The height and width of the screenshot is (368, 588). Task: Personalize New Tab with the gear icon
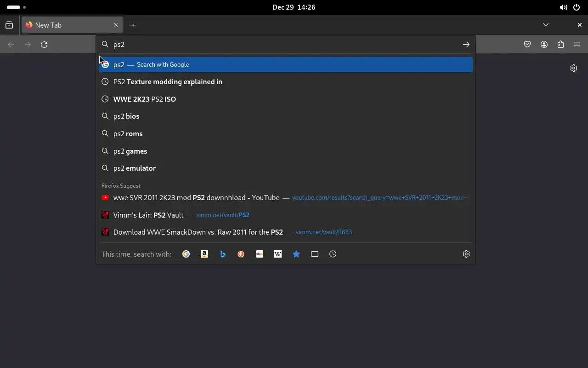pyautogui.click(x=574, y=68)
